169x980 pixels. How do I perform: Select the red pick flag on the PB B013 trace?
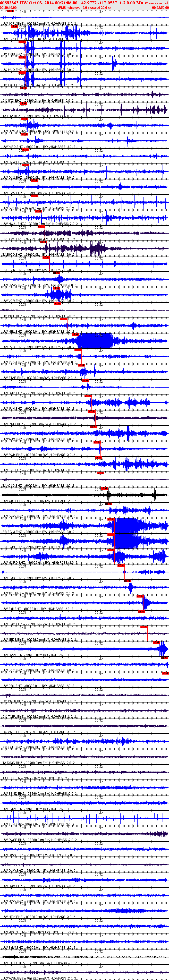(111, 519)
